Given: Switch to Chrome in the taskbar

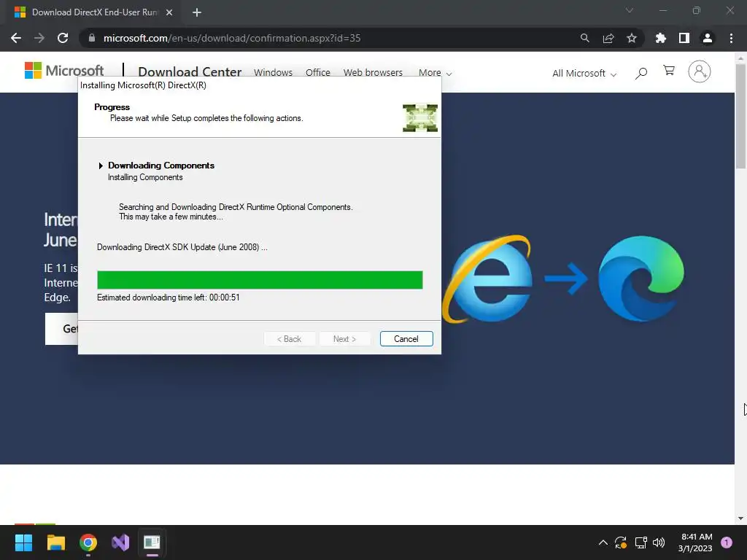Looking at the screenshot, I should point(88,542).
